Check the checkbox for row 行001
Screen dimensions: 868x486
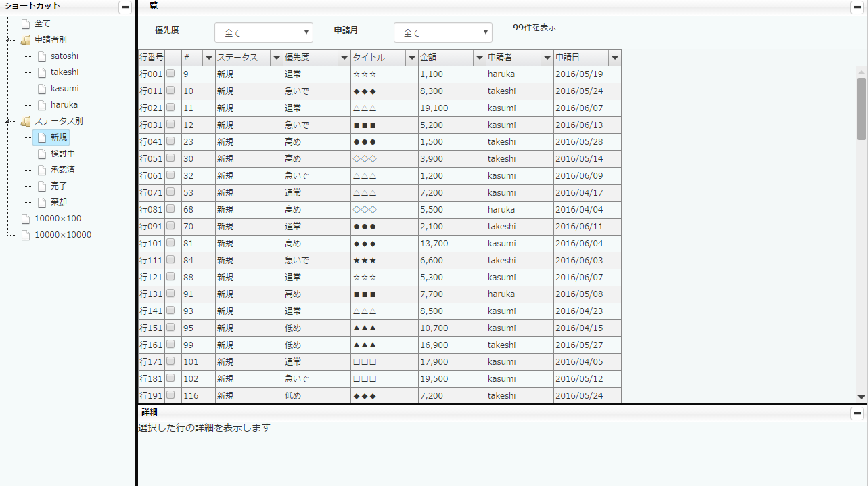(171, 74)
